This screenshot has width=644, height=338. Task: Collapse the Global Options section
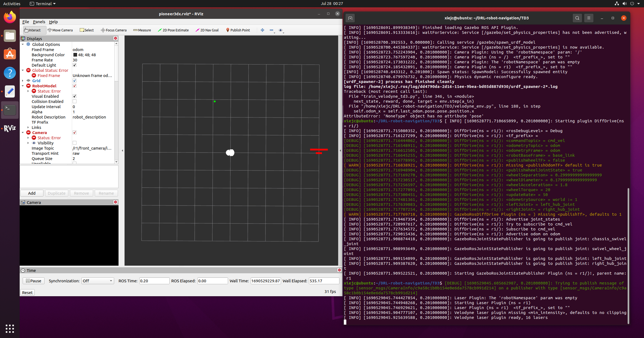tap(23, 44)
